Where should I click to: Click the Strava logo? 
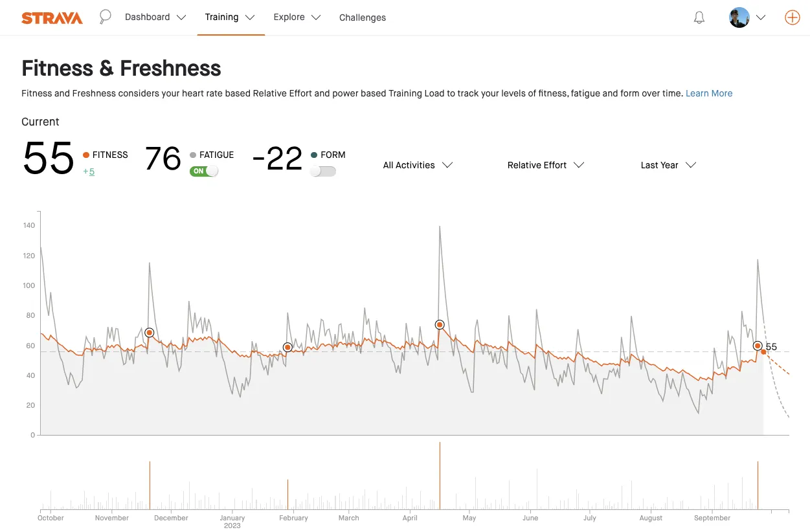tap(52, 17)
